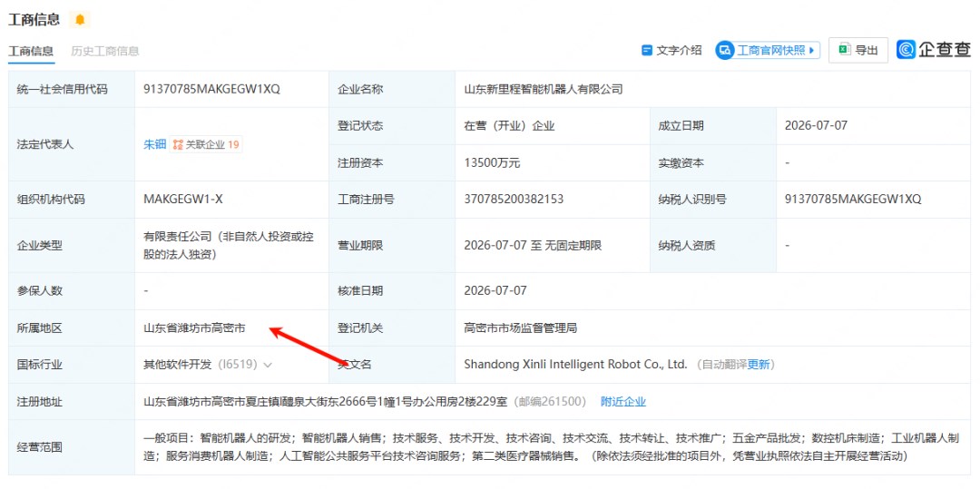Click the orange bell notification icon

(x=79, y=20)
